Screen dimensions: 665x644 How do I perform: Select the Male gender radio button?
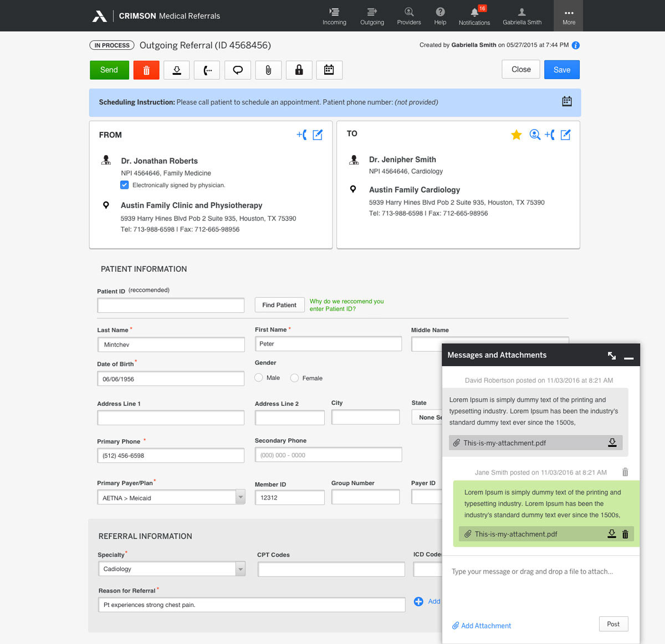[259, 378]
